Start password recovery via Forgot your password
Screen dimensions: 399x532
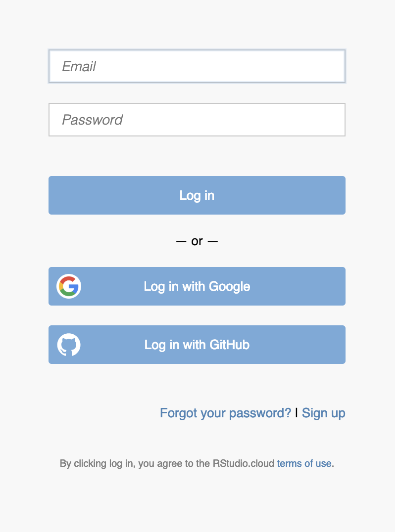(x=225, y=413)
